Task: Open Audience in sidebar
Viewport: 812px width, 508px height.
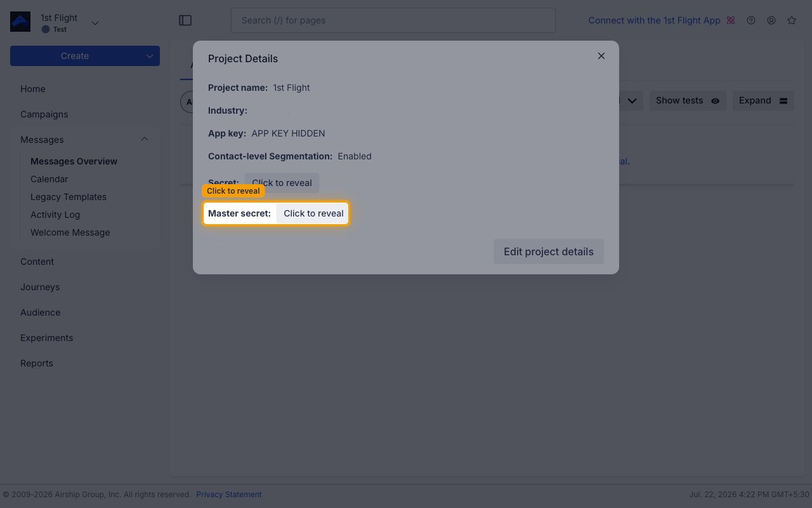Action: tap(41, 312)
